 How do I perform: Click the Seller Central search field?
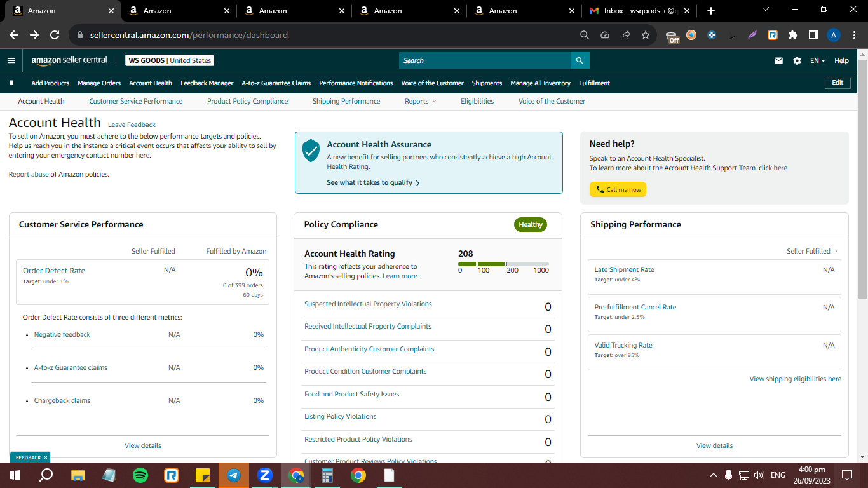point(485,60)
